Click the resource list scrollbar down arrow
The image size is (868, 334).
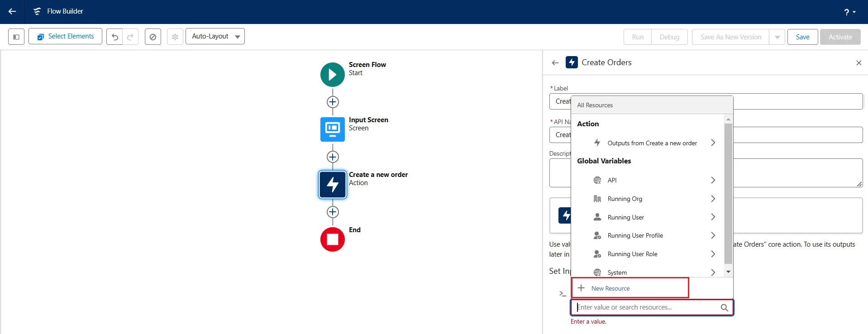click(728, 272)
